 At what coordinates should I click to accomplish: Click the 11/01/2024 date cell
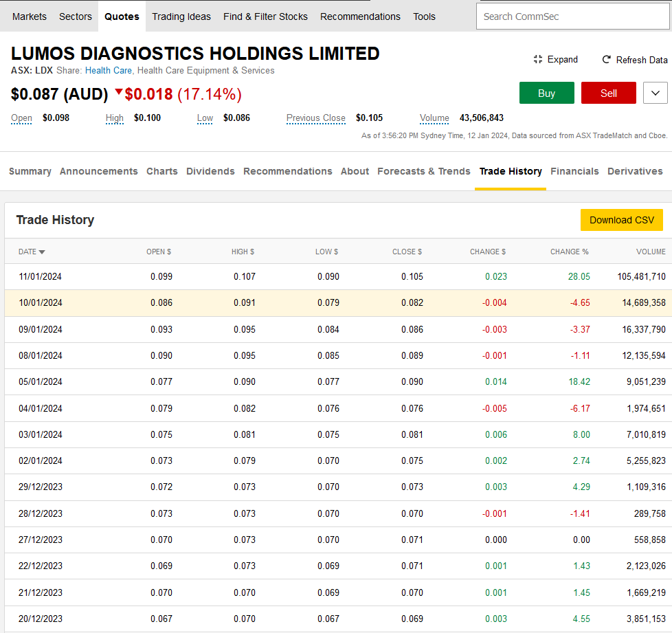coord(41,277)
